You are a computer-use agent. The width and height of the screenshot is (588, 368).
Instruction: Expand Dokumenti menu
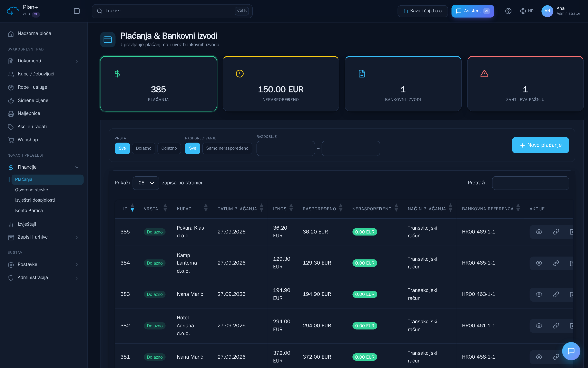coord(44,61)
